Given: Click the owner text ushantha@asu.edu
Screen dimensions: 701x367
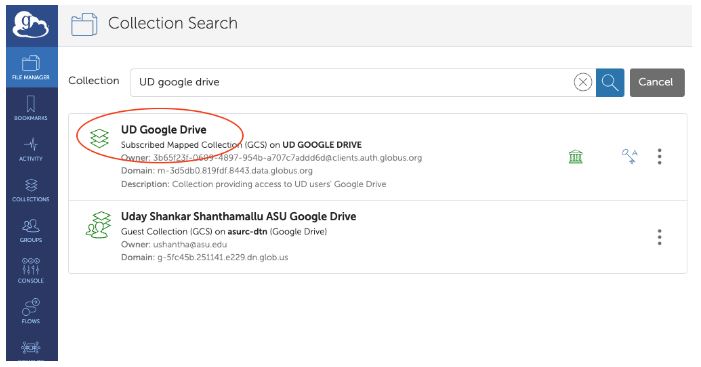Looking at the screenshot, I should pyautogui.click(x=190, y=245).
